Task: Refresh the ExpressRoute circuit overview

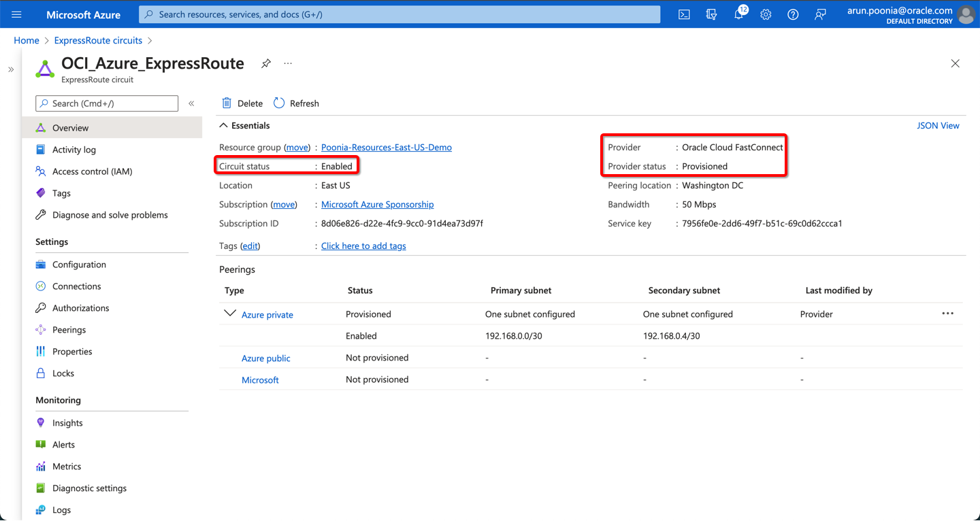Action: click(x=296, y=103)
